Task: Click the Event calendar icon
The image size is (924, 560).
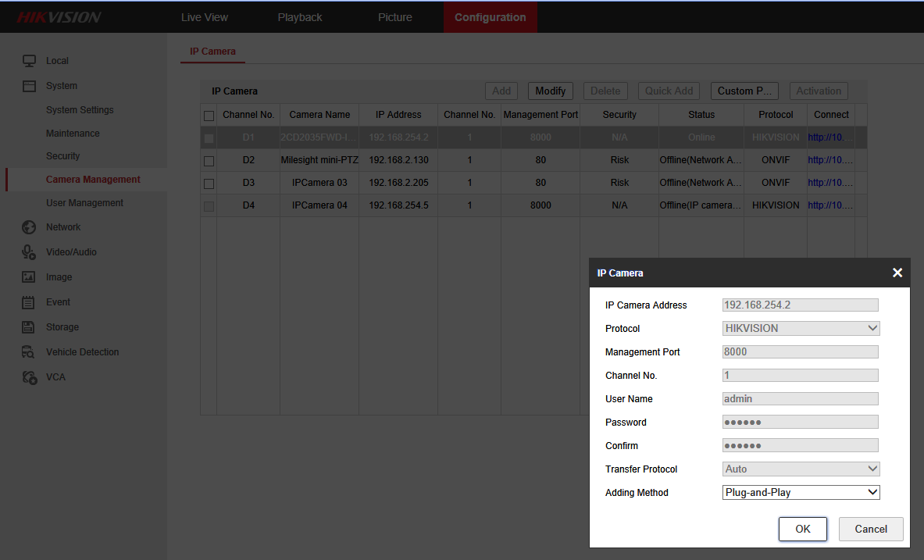Action: [29, 302]
